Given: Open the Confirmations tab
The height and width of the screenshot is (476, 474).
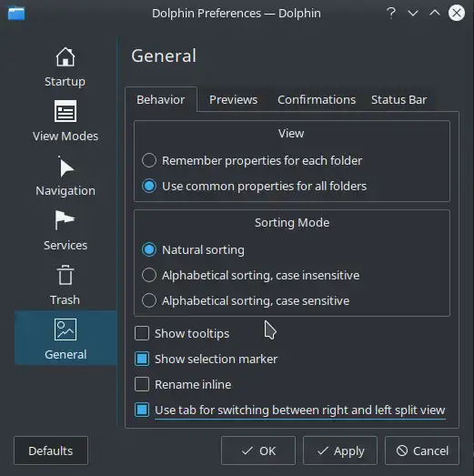Looking at the screenshot, I should pyautogui.click(x=317, y=100).
